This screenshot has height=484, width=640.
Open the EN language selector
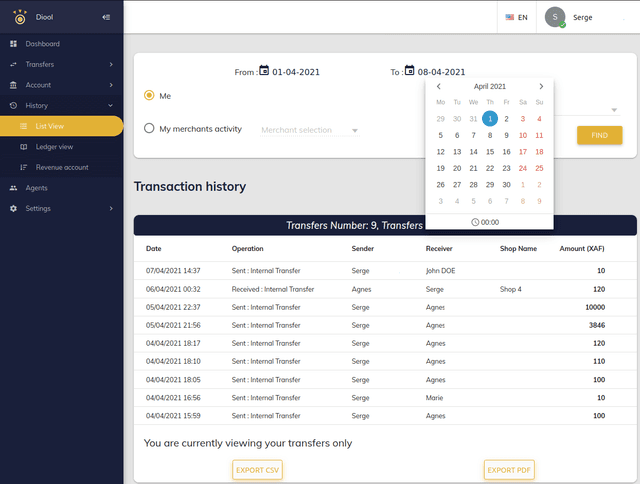[516, 17]
